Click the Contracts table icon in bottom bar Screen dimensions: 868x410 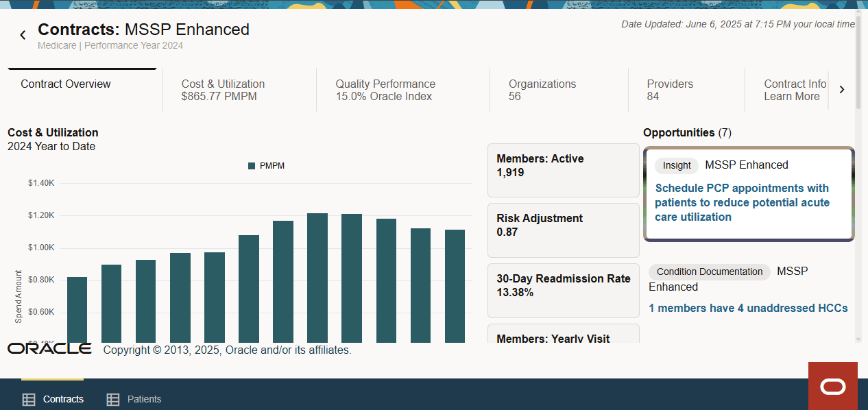(x=29, y=399)
